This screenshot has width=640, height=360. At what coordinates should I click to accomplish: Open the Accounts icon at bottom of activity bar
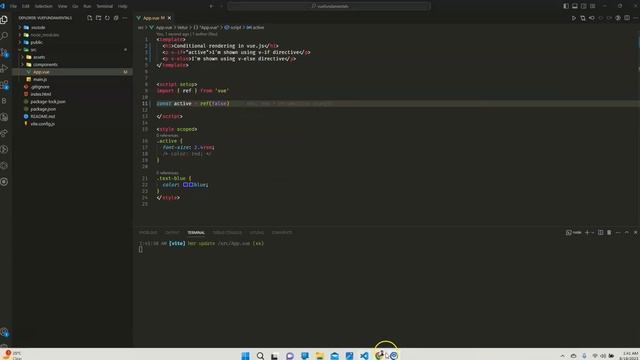(4, 332)
